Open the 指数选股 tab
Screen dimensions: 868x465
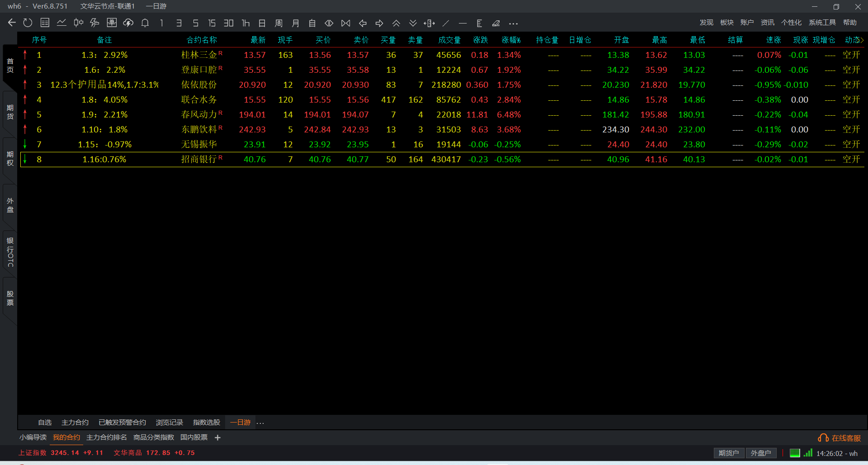point(207,423)
